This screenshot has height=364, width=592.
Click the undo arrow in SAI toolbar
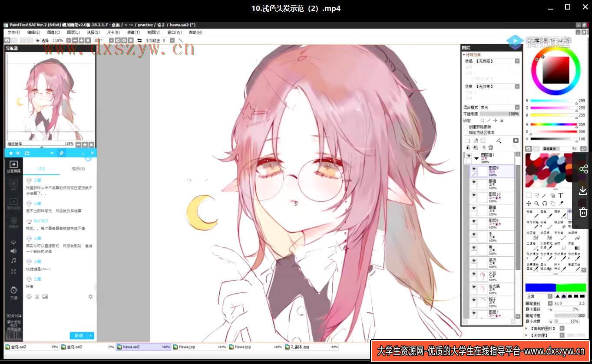point(7,40)
